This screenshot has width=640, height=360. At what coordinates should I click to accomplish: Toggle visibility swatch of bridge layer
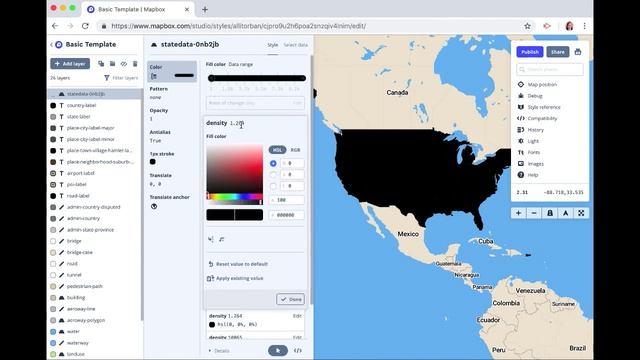click(x=53, y=241)
